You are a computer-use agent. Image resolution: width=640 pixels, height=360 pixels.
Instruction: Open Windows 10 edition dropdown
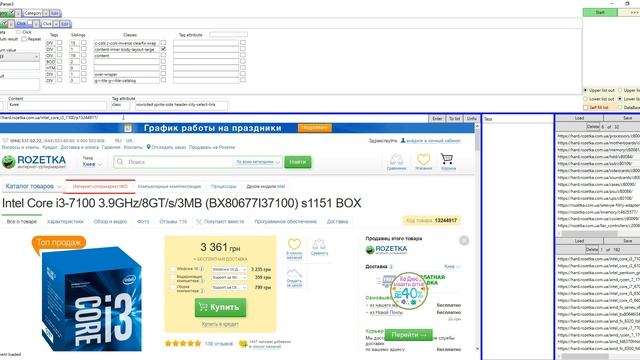coord(229,269)
